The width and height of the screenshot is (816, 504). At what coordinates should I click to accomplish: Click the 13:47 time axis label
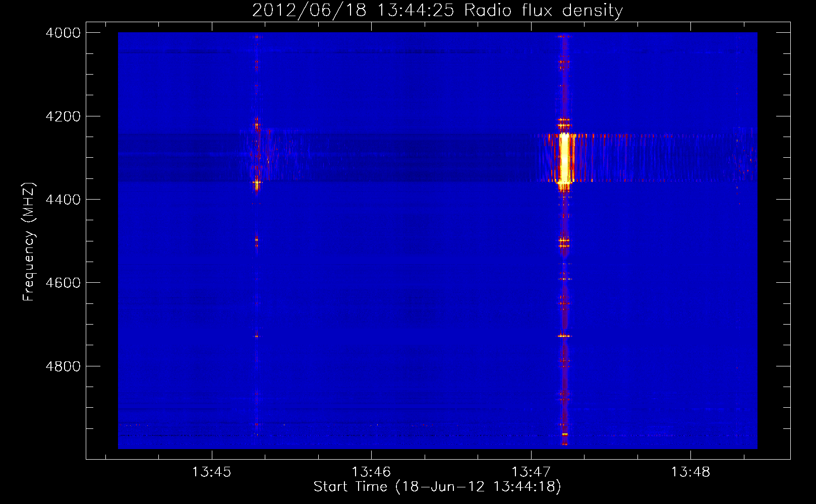(x=531, y=472)
